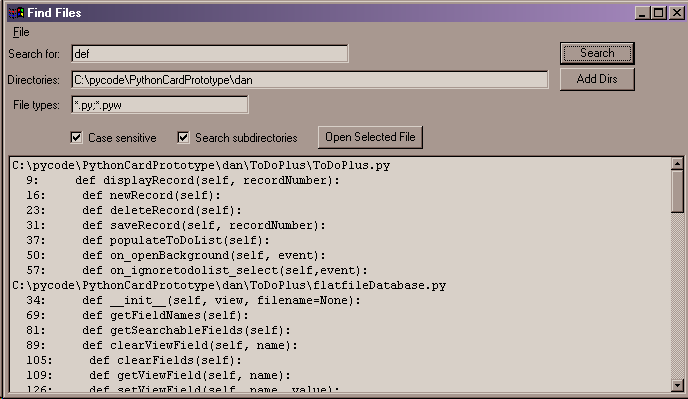Click the results vertical scrollbar thumb
Image resolution: width=688 pixels, height=399 pixels.
[x=677, y=192]
